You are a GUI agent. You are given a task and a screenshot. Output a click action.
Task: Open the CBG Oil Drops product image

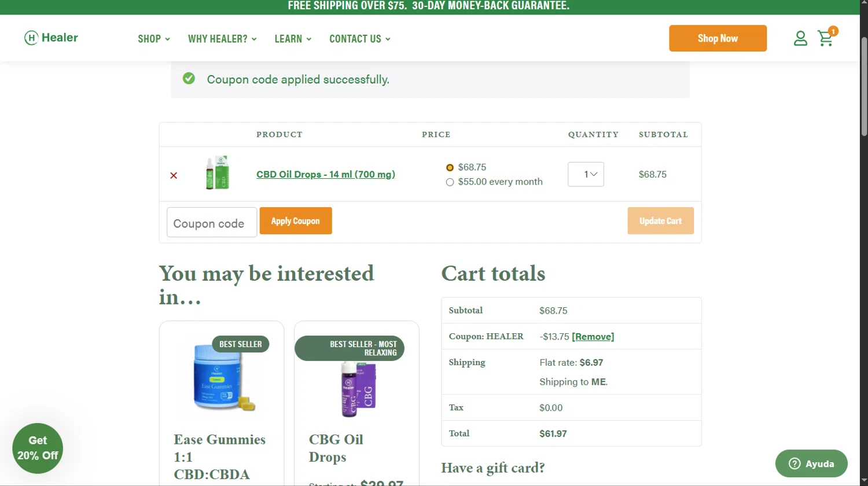click(358, 389)
